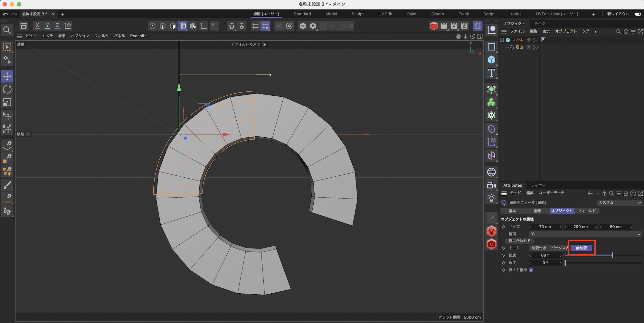644x323 pixels.
Task: Add a Light object from palette
Action: pyautogui.click(x=491, y=198)
